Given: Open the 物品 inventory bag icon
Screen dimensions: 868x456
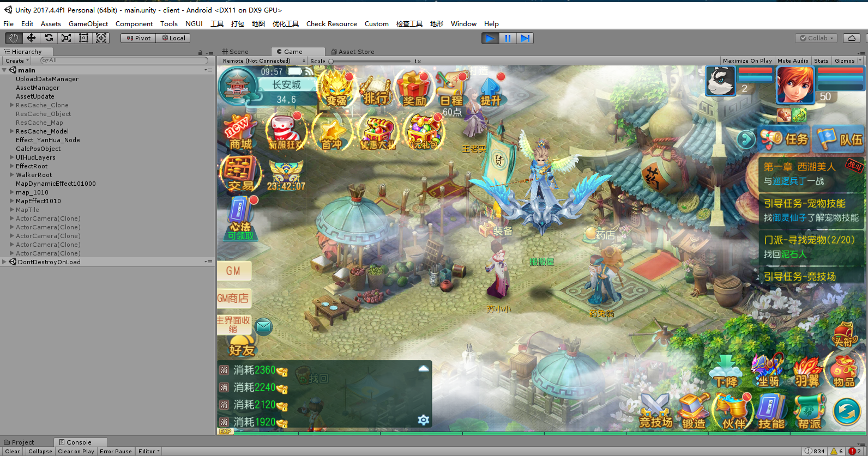Looking at the screenshot, I should coord(844,370).
